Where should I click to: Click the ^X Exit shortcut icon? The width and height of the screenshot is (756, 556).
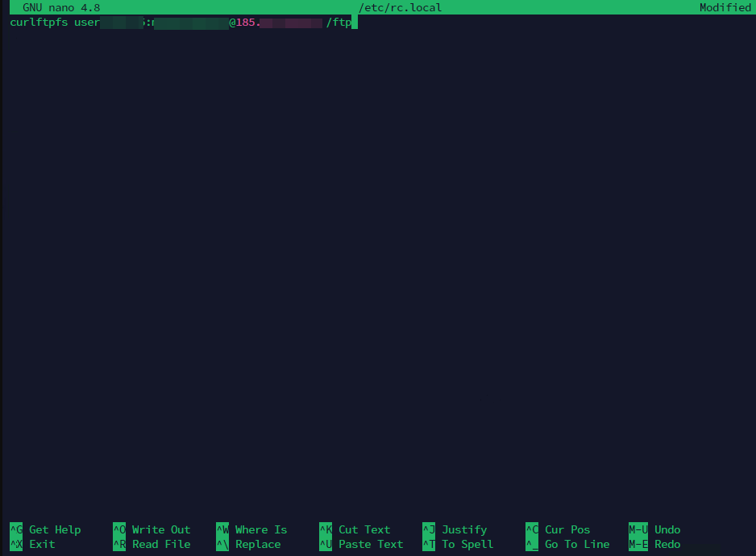(15, 544)
